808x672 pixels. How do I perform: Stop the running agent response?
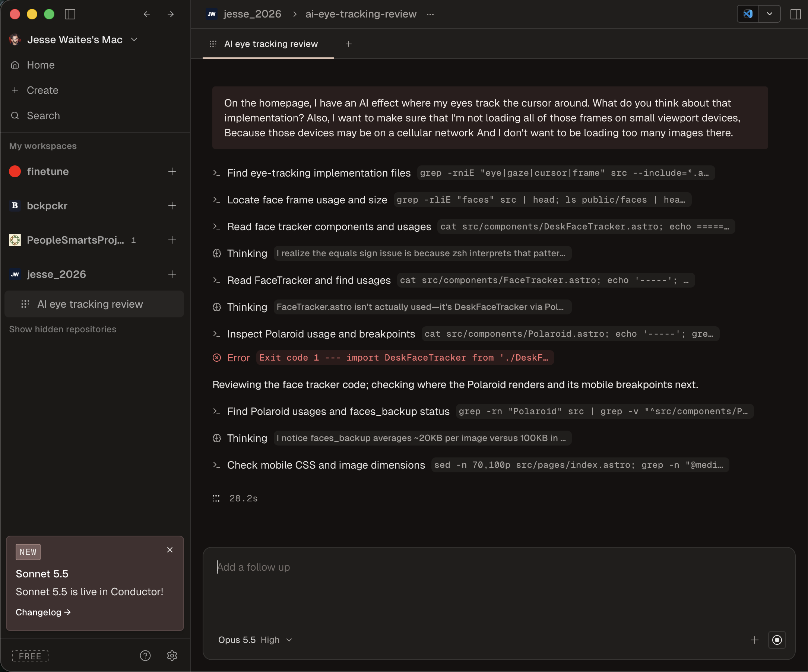777,640
